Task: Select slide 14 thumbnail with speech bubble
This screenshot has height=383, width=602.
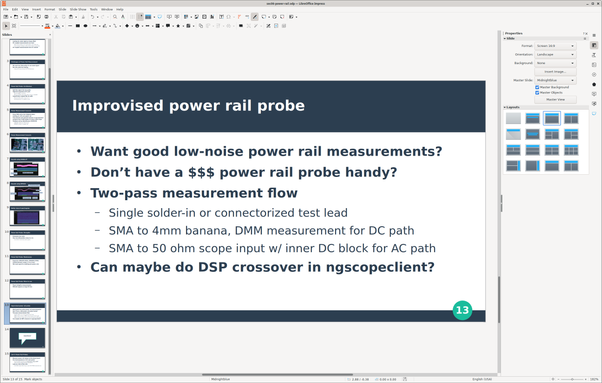Action: [x=27, y=338]
